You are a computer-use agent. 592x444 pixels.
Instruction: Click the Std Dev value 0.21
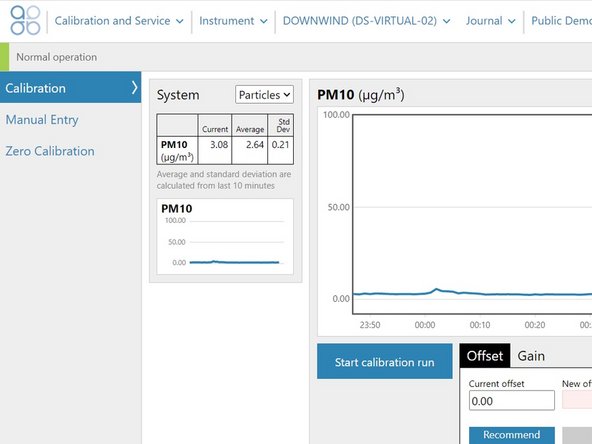coord(281,145)
